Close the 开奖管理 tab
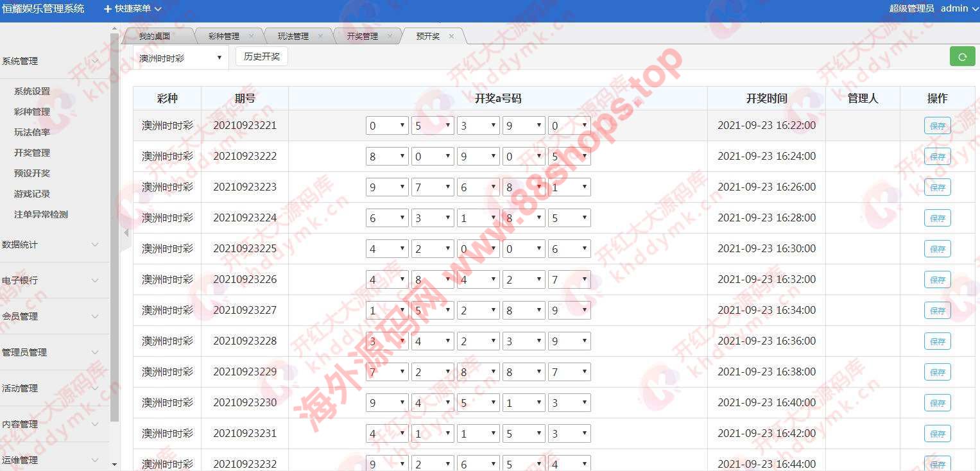The height and width of the screenshot is (471, 980). tap(390, 37)
